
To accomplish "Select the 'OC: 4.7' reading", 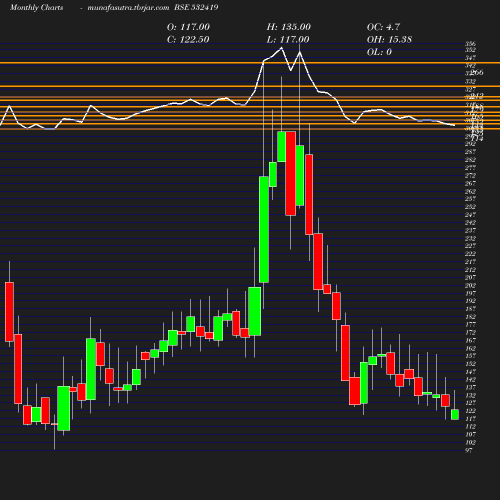I will tap(383, 27).
